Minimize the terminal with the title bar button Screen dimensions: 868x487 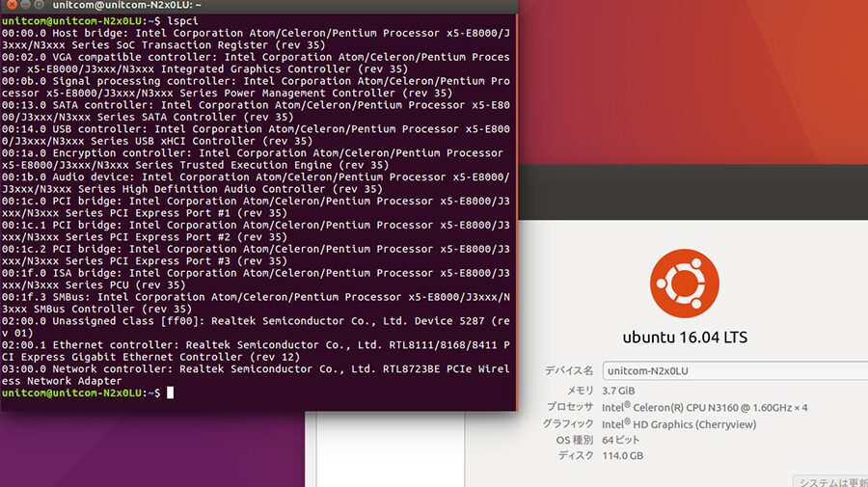[25, 5]
